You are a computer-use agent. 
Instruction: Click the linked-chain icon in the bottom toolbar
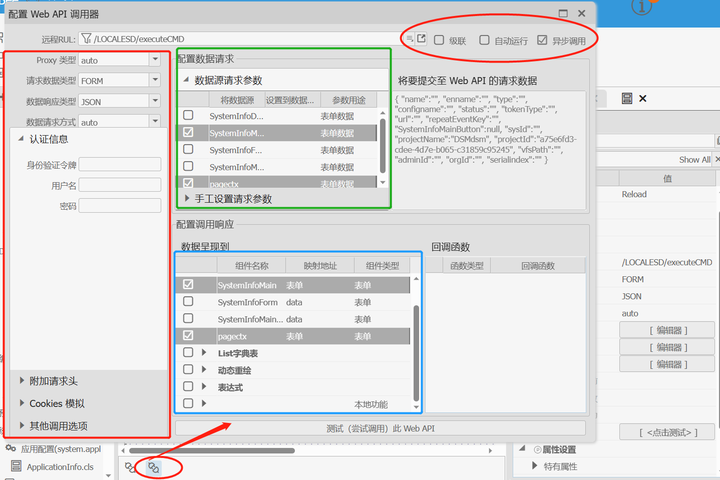(153, 467)
